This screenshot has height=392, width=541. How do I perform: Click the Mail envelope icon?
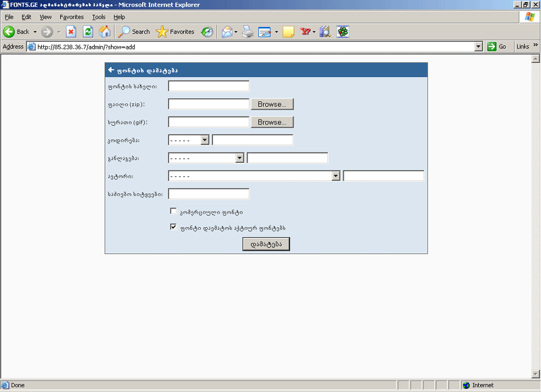click(x=227, y=32)
